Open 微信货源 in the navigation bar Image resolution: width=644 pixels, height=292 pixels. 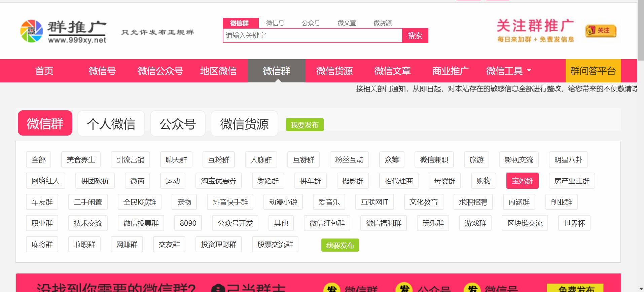click(334, 71)
